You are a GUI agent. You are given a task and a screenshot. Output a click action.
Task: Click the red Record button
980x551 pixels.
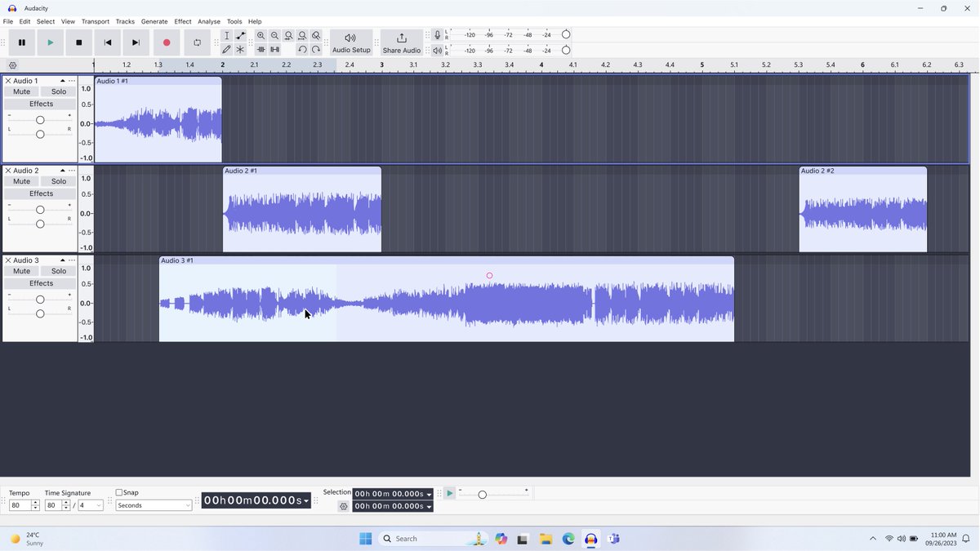click(x=167, y=42)
